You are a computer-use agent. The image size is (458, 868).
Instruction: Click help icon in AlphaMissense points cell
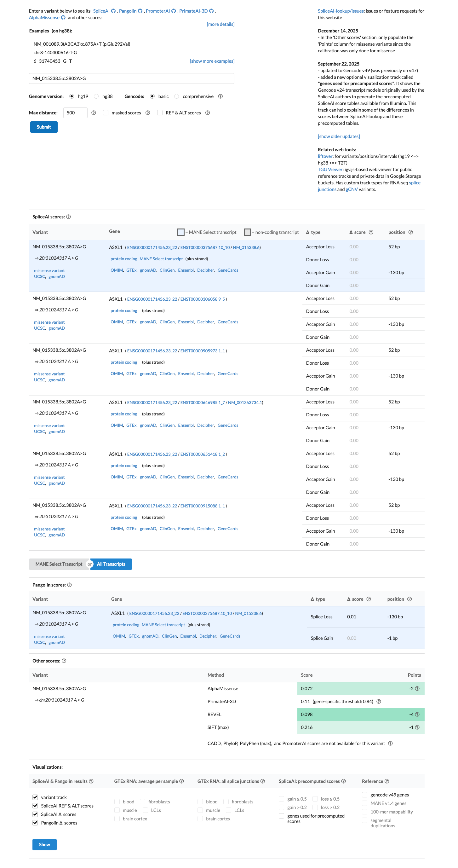point(417,689)
